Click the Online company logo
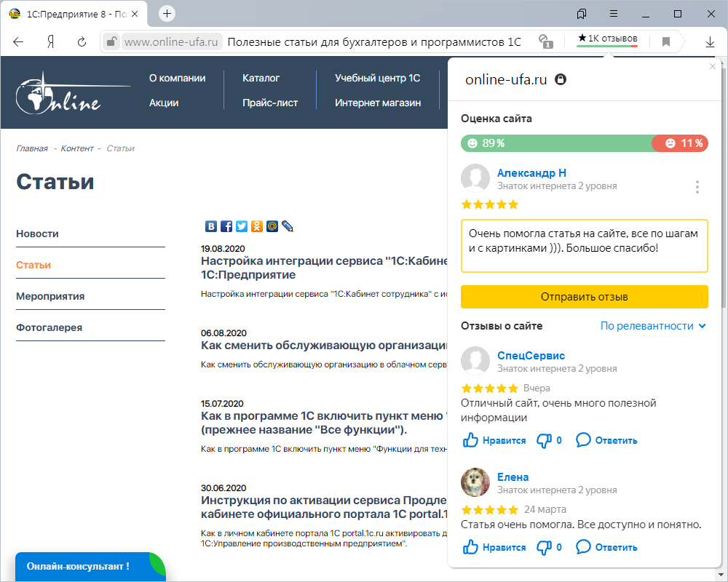This screenshot has width=728, height=582. tap(72, 93)
